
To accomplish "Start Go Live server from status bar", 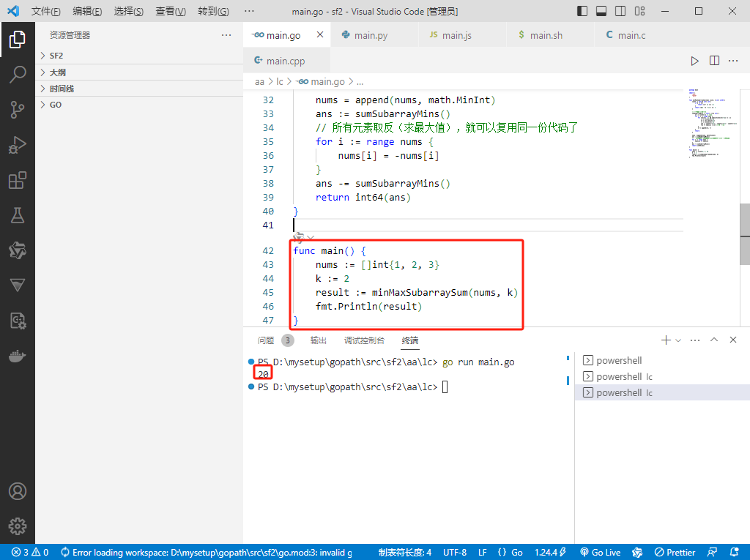I will (x=601, y=553).
